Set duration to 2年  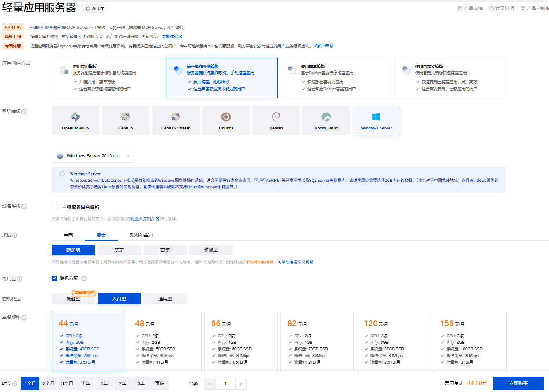click(123, 383)
